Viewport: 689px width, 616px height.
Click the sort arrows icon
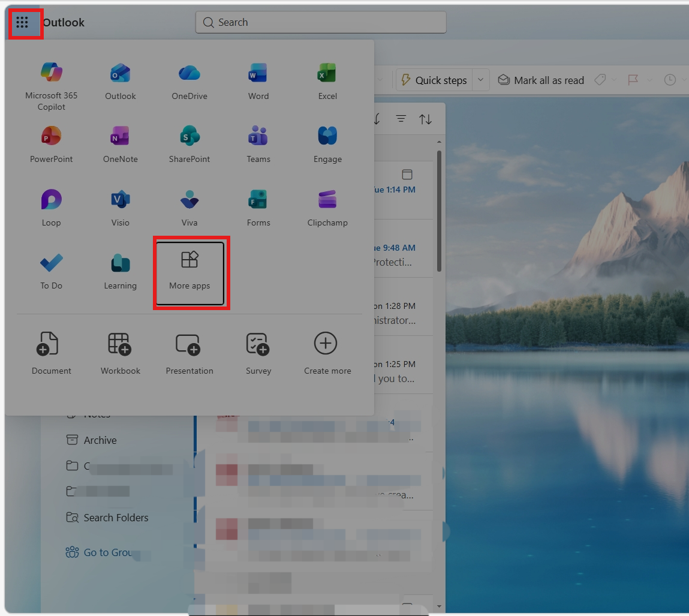coord(425,119)
